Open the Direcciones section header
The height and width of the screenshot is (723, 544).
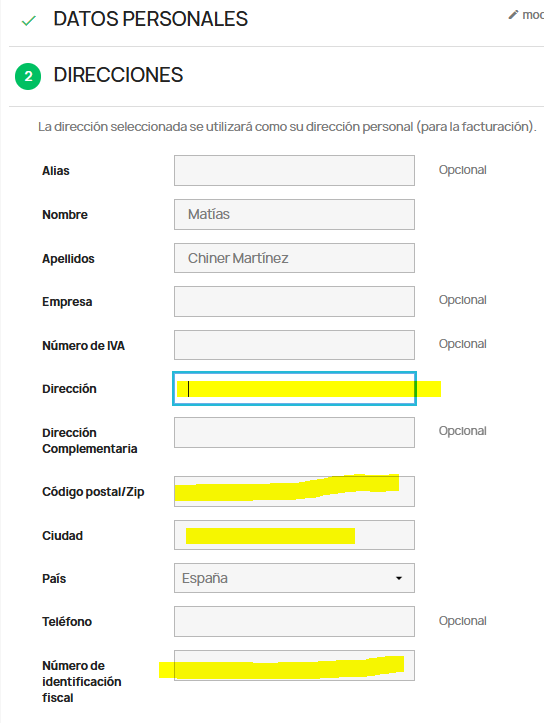click(118, 75)
